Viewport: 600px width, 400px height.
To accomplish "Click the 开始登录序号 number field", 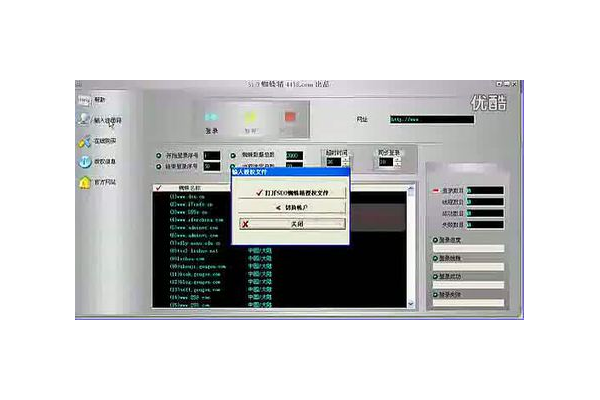I will (212, 156).
